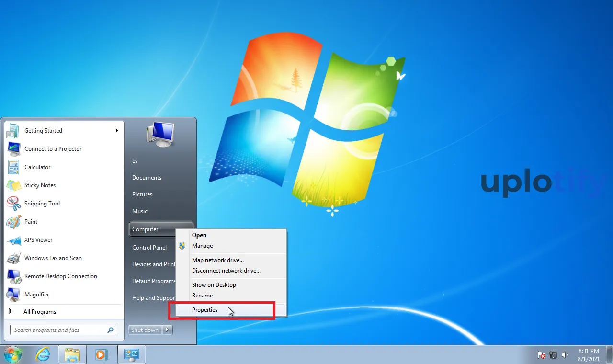Open the es user folder link
This screenshot has width=613, height=364.
pyautogui.click(x=135, y=161)
